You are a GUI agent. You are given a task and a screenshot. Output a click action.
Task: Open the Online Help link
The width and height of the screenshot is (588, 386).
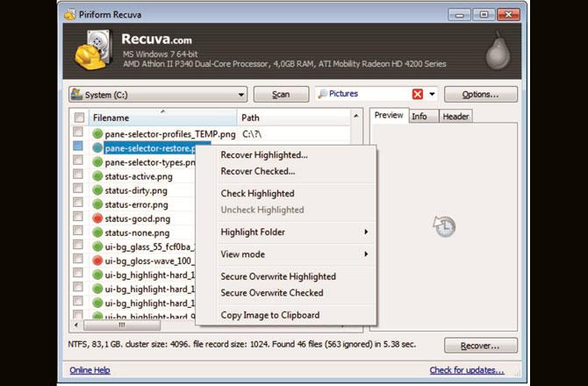[x=90, y=370]
